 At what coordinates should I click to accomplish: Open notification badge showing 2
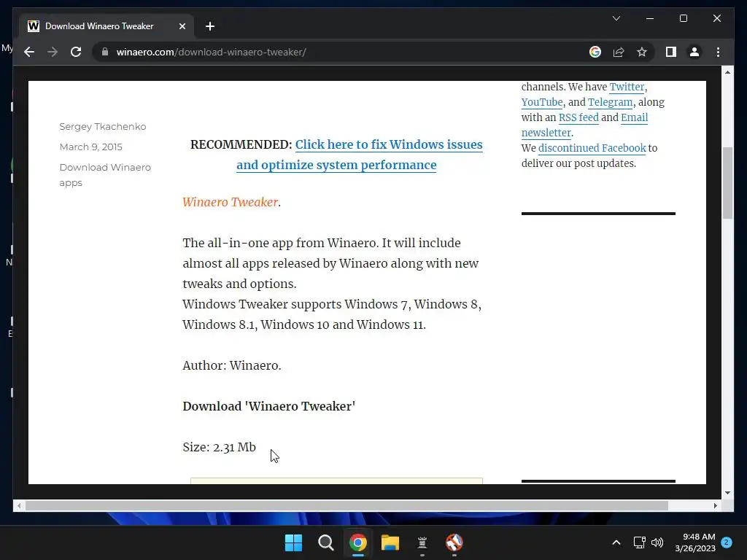pyautogui.click(x=727, y=542)
